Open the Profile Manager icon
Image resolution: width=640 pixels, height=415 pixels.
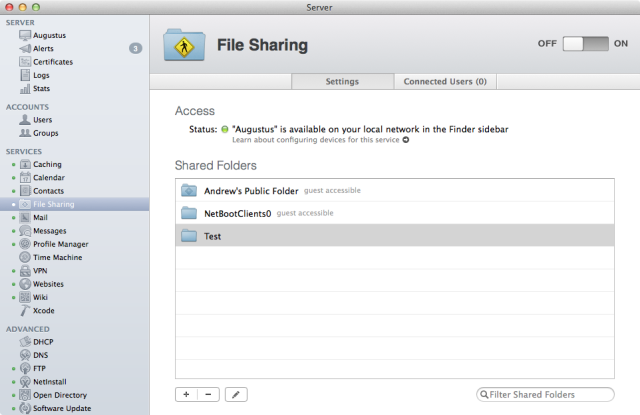[x=25, y=244]
